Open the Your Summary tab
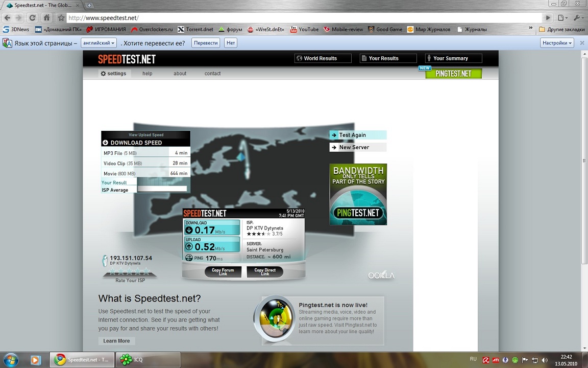Image resolution: width=588 pixels, height=368 pixels. pos(453,58)
